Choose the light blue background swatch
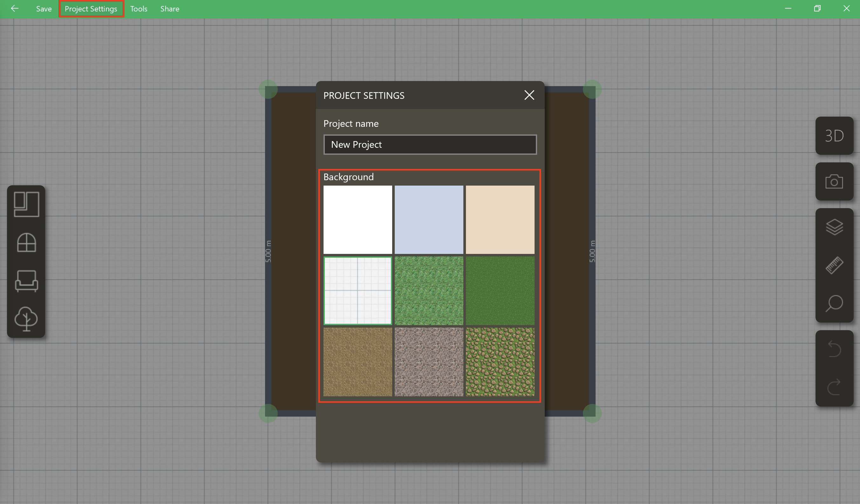Screen dimensions: 860x504 coord(429,220)
